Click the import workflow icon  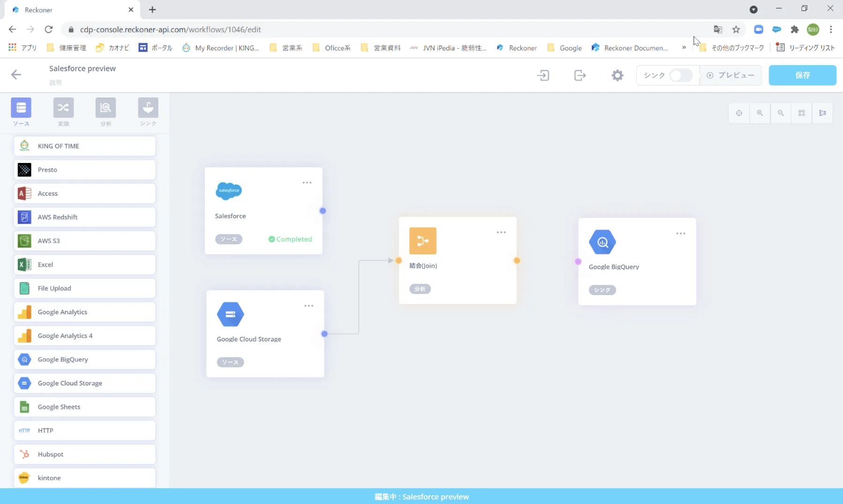(543, 75)
